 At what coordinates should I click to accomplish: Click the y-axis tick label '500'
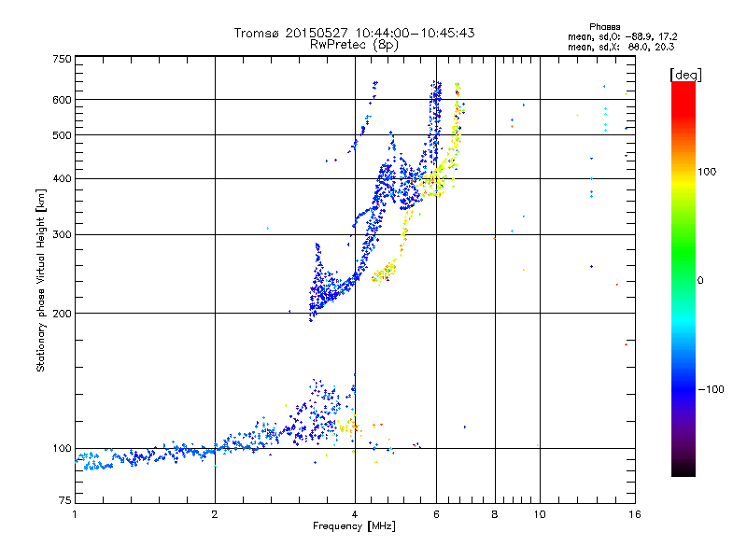(62, 135)
